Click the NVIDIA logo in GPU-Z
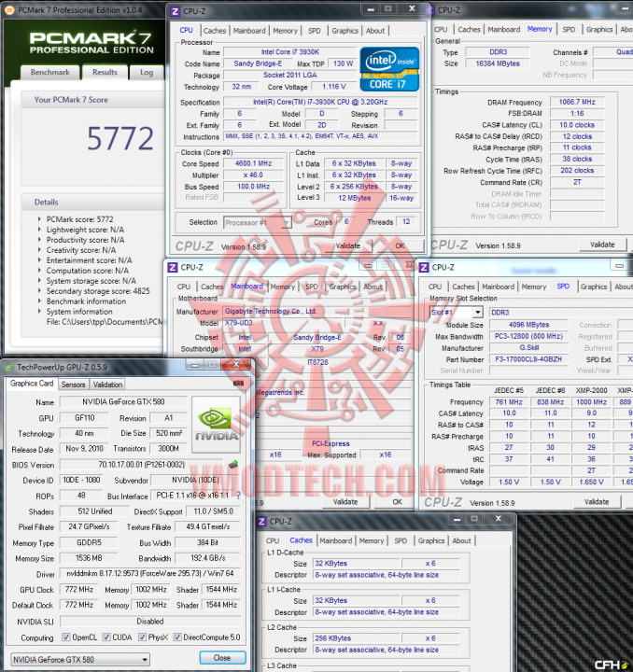Image resolution: width=633 pixels, height=672 pixels. 216,425
